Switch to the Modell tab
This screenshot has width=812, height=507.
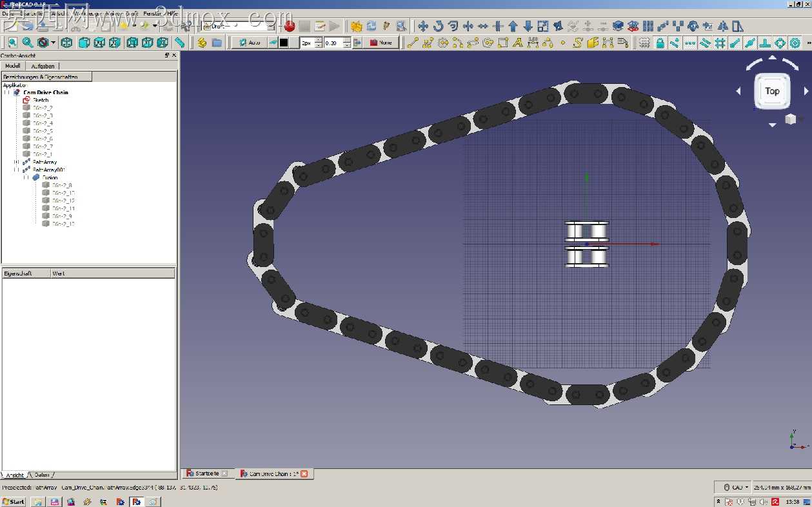(x=13, y=66)
